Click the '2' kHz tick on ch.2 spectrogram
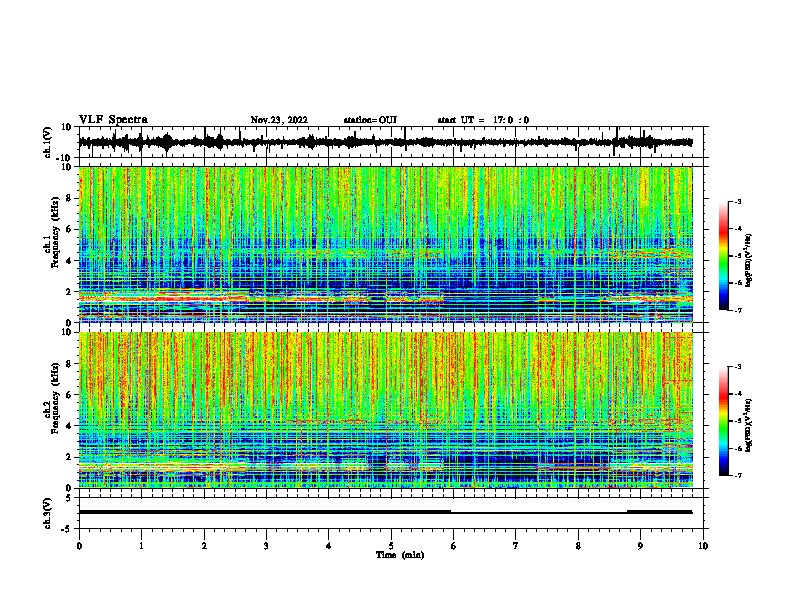The image size is (792, 612). [70, 457]
